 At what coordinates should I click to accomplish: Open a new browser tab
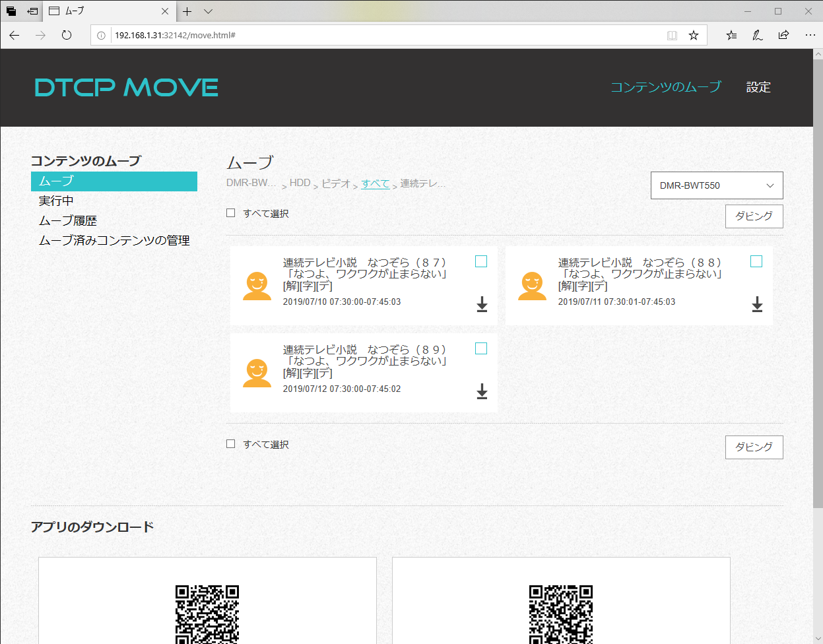tap(188, 11)
